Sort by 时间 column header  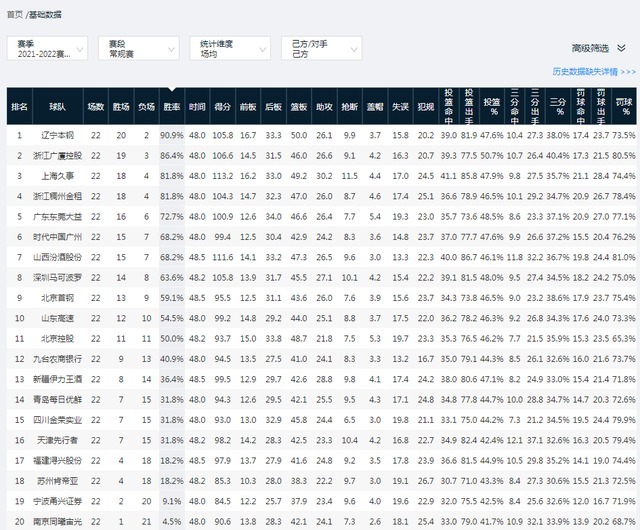[197, 107]
